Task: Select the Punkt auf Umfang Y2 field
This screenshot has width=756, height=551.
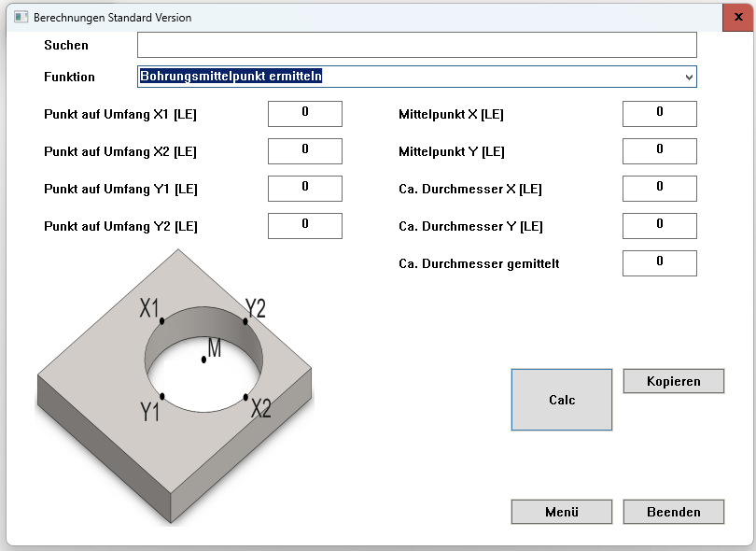Action: pos(304,226)
